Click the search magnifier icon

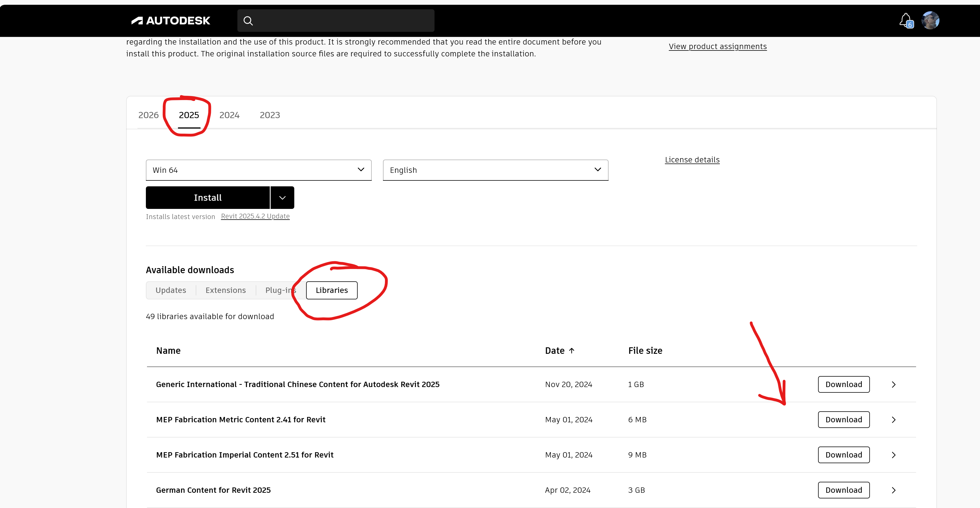coord(248,20)
